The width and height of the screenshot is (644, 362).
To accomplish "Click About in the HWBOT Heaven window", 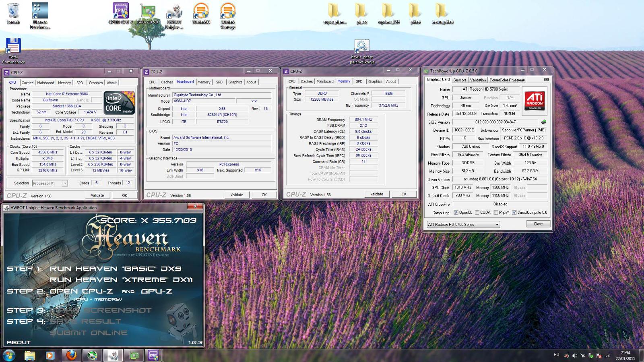I will pos(19,342).
